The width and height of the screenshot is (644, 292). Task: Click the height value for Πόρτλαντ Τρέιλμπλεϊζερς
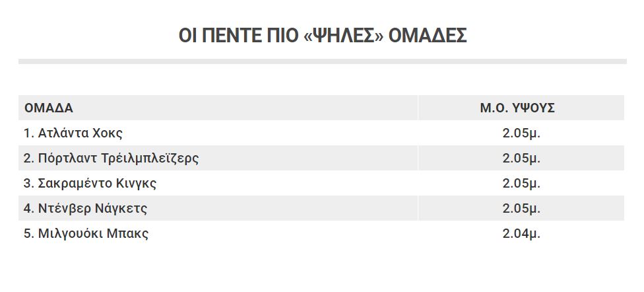pyautogui.click(x=521, y=159)
